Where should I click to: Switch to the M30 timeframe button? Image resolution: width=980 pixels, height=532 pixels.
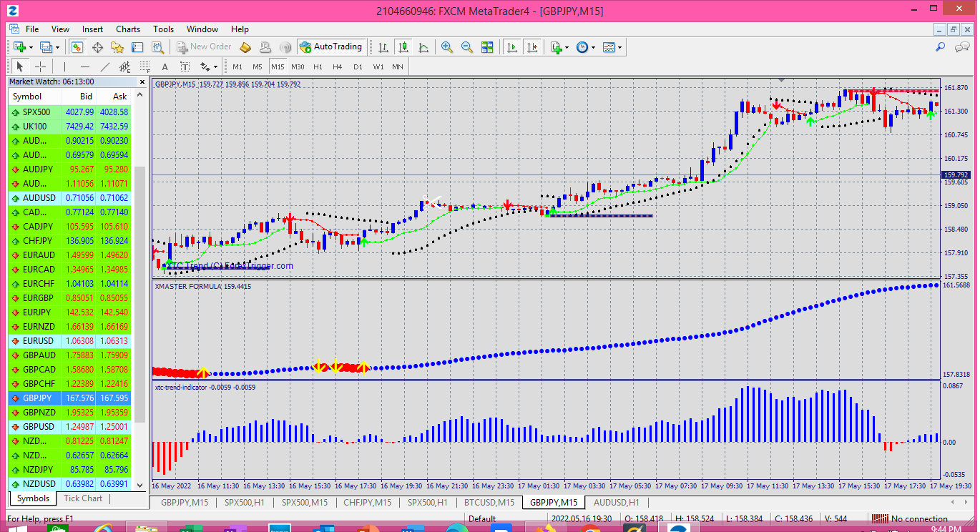pos(298,66)
